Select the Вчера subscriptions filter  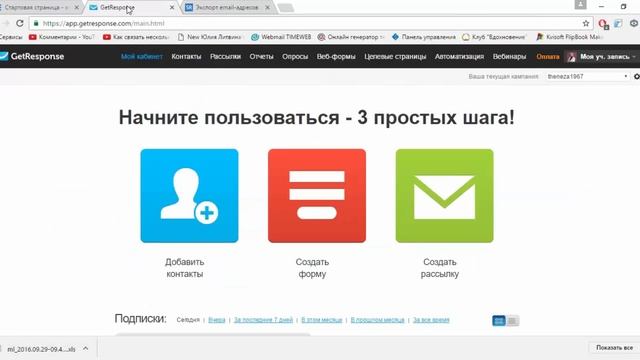tap(217, 320)
